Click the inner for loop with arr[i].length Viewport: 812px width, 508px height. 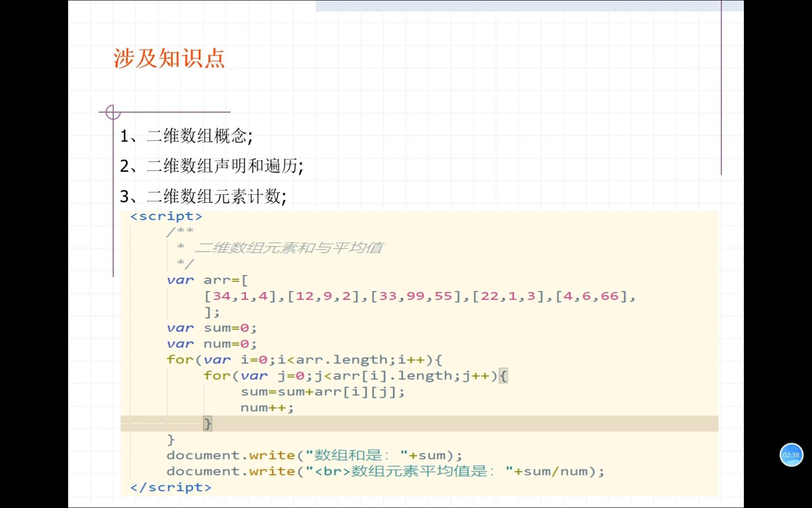coord(356,376)
